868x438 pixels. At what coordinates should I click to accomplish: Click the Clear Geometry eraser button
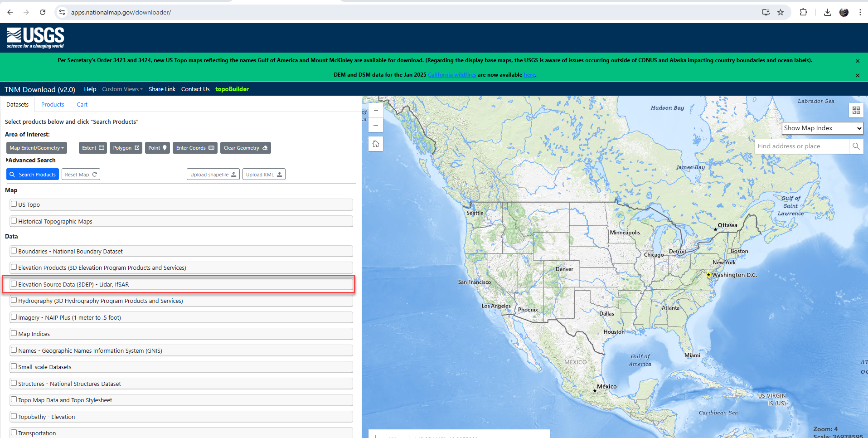point(245,148)
